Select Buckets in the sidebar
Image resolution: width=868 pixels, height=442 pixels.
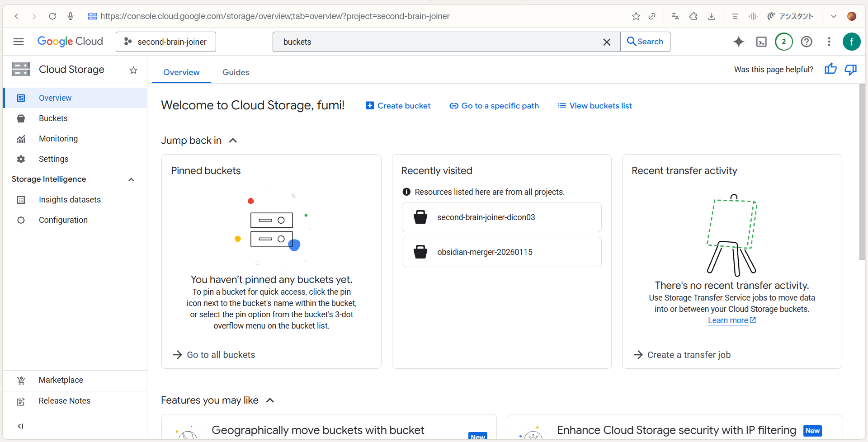[53, 118]
